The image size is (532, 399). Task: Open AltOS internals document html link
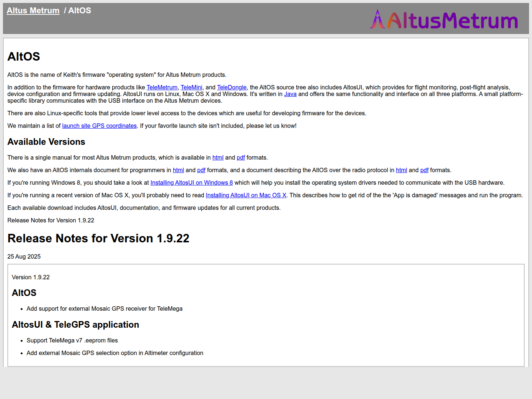tap(178, 170)
